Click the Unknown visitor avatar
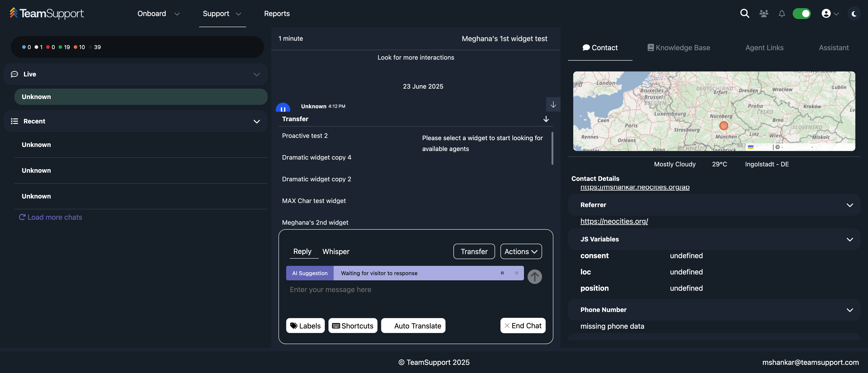868x373 pixels. coord(283,107)
